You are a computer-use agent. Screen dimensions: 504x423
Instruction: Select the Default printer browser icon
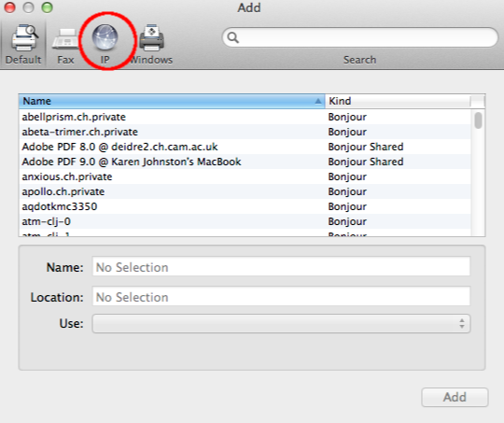23,38
